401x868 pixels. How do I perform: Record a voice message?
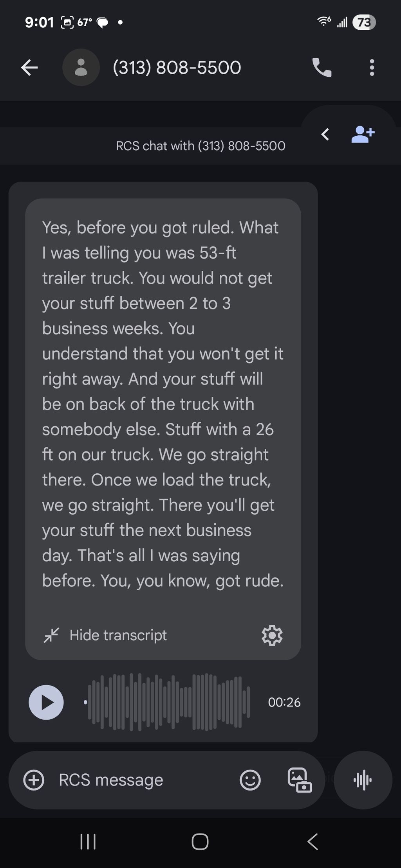[363, 780]
